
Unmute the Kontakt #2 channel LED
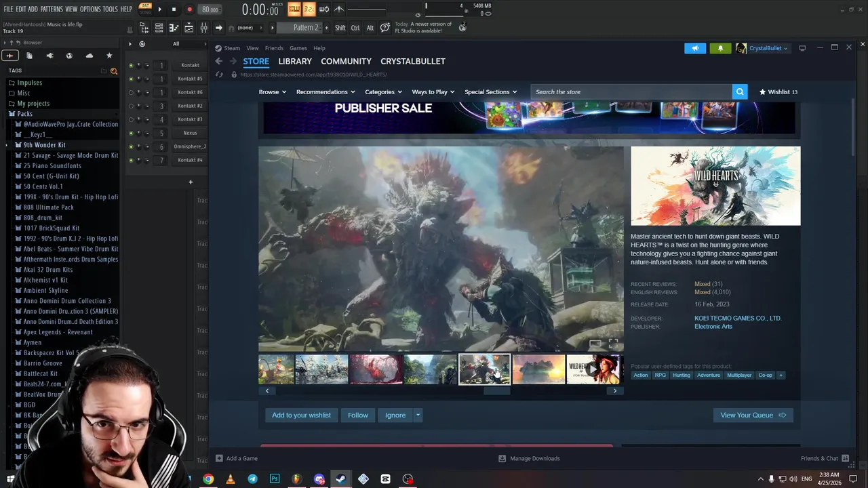(131, 106)
